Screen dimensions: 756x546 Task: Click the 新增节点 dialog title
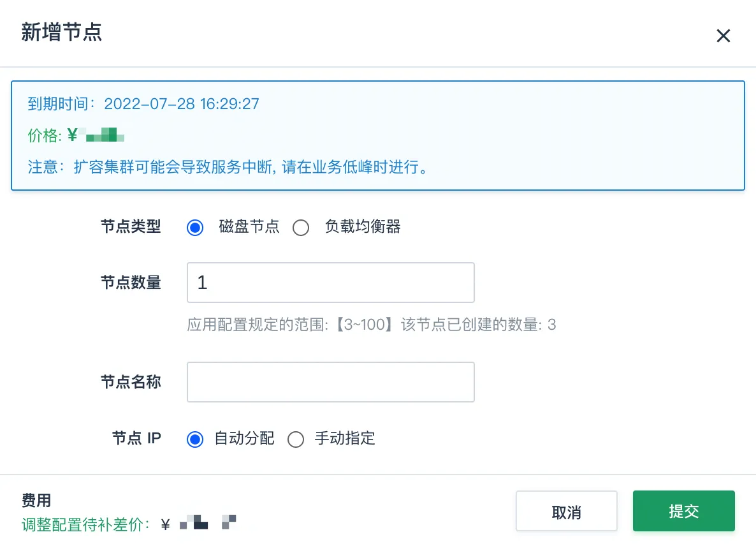[x=61, y=33]
